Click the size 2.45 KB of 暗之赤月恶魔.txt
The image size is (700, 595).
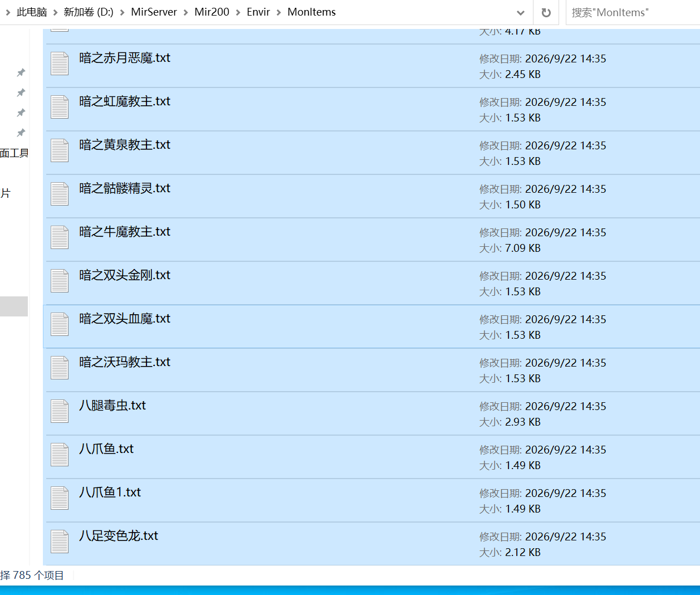tap(523, 74)
